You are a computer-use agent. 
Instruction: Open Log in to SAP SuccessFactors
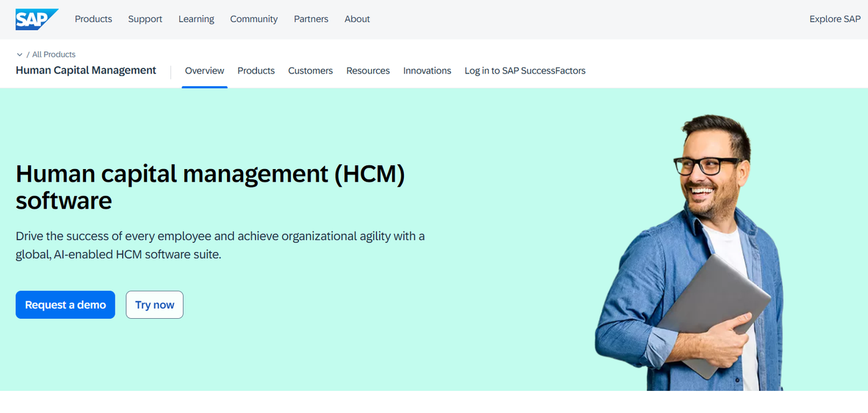[525, 70]
